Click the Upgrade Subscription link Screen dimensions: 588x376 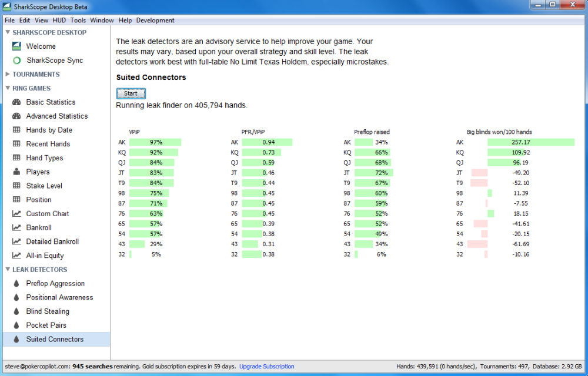266,366
